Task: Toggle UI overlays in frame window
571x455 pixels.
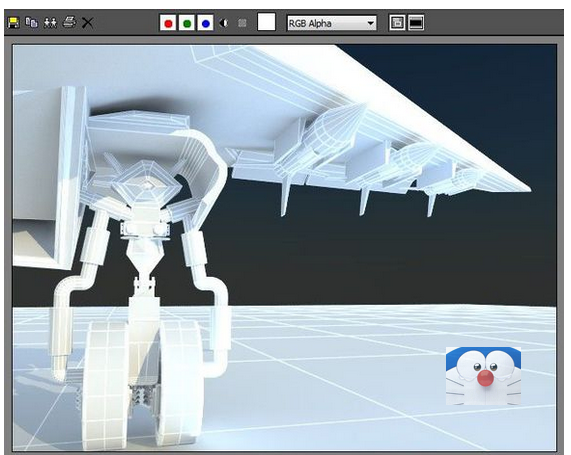Action: [x=397, y=23]
